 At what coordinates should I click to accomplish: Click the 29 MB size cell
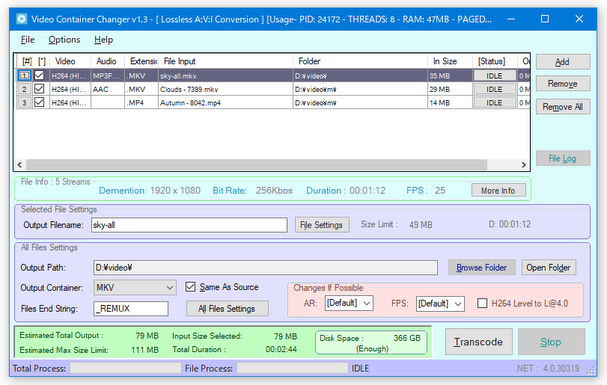pos(450,89)
